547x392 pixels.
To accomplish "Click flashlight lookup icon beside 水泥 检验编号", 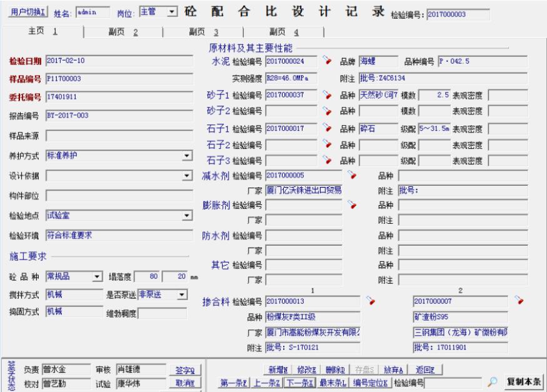I will click(327, 60).
